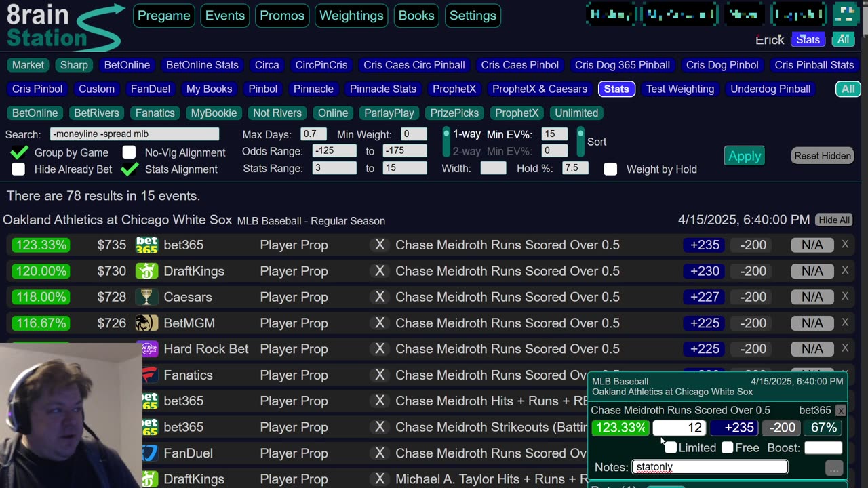The image size is (868, 488).
Task: Click the bet365 logo in the +235 row
Action: pyautogui.click(x=147, y=245)
